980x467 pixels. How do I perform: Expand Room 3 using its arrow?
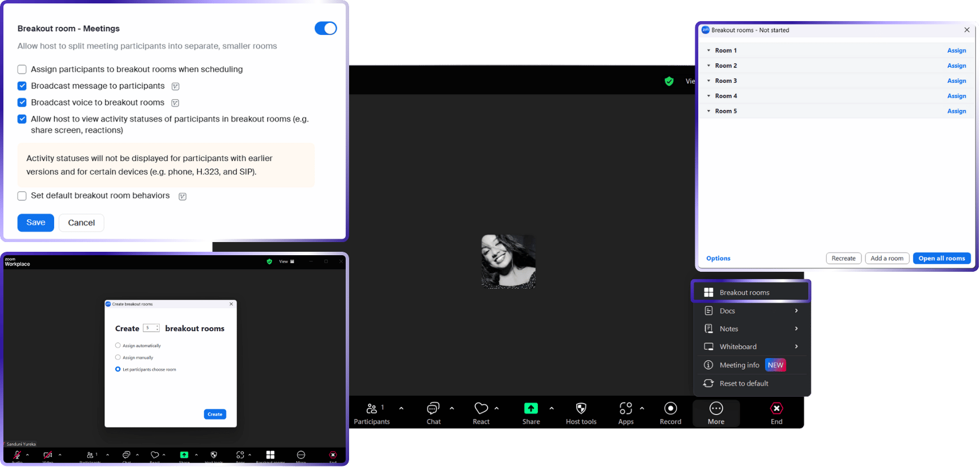[x=708, y=80]
